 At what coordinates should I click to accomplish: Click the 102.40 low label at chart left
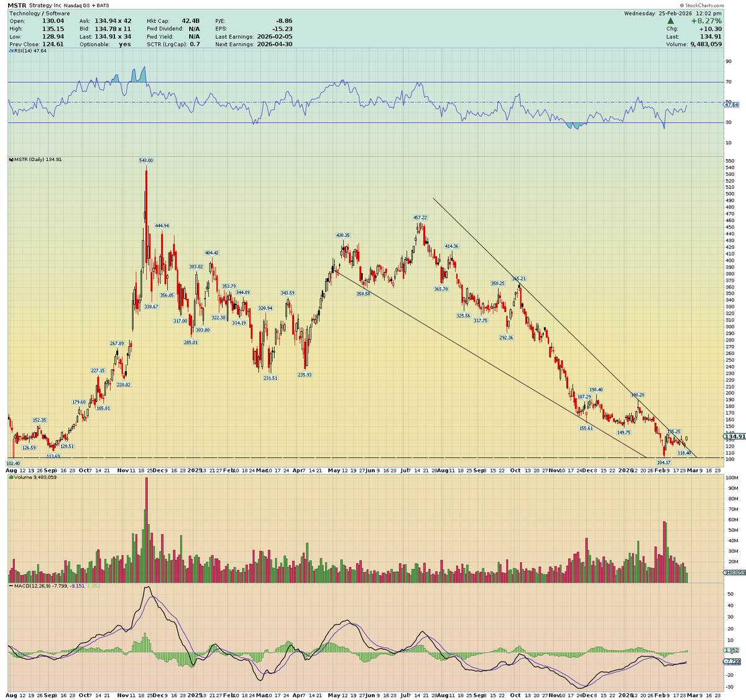(x=13, y=463)
